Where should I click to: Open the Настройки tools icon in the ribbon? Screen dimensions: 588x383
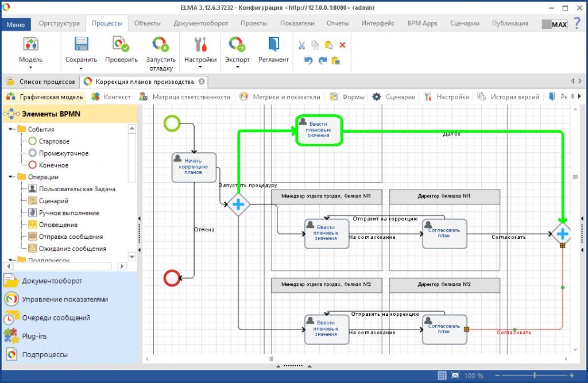tap(200, 44)
